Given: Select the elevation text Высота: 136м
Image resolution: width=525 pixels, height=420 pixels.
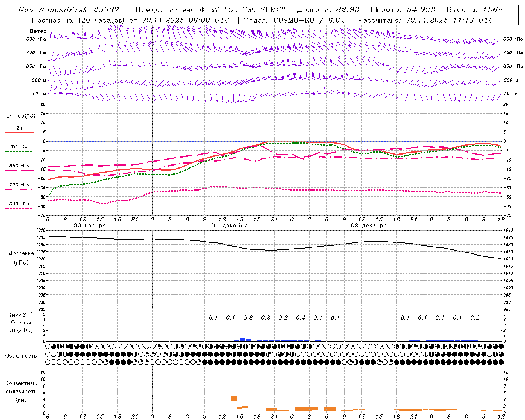Looking at the screenshot, I should pyautogui.click(x=475, y=10).
